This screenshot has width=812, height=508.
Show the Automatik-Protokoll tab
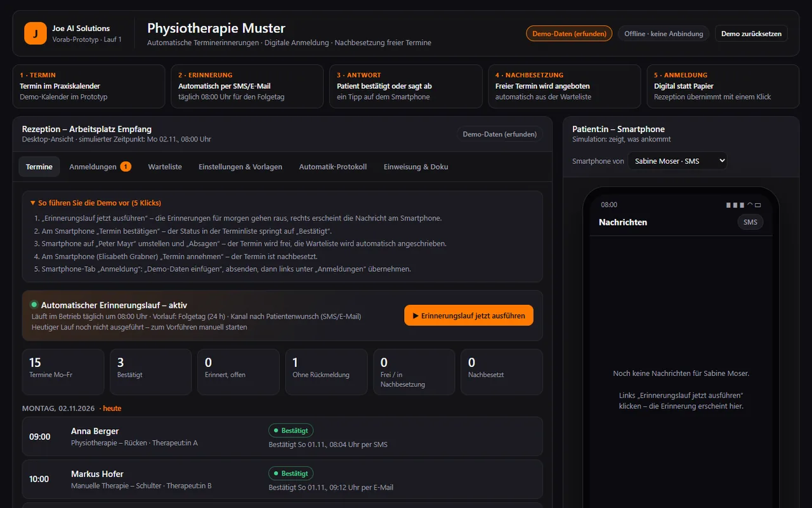click(333, 166)
